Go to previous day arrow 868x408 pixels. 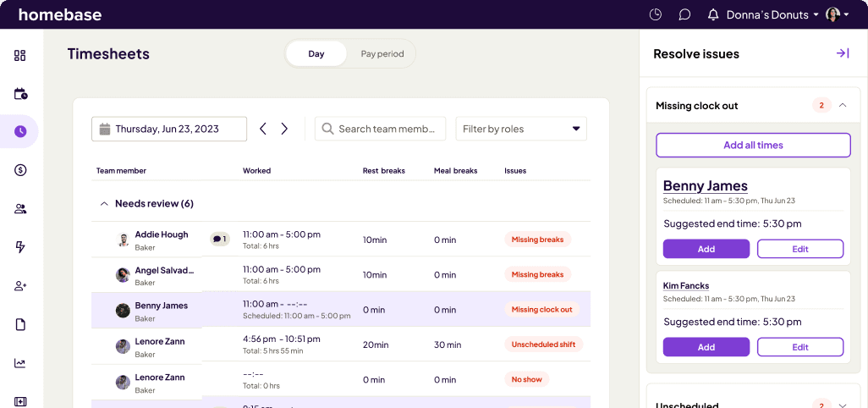click(263, 129)
